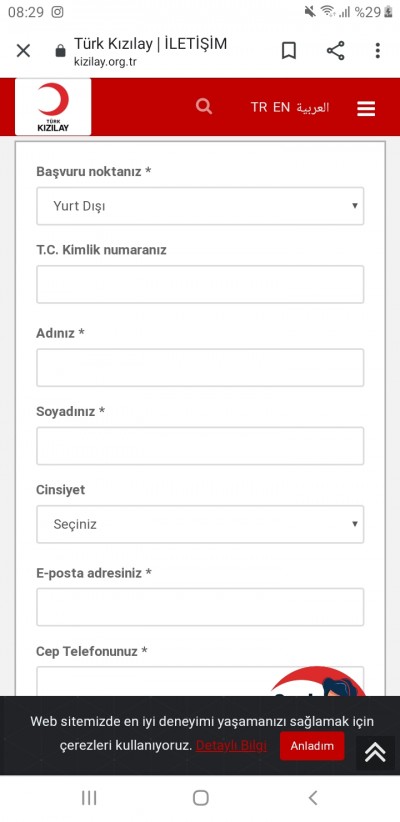Tap the browser bookmark icon
The image size is (400, 822).
(289, 51)
